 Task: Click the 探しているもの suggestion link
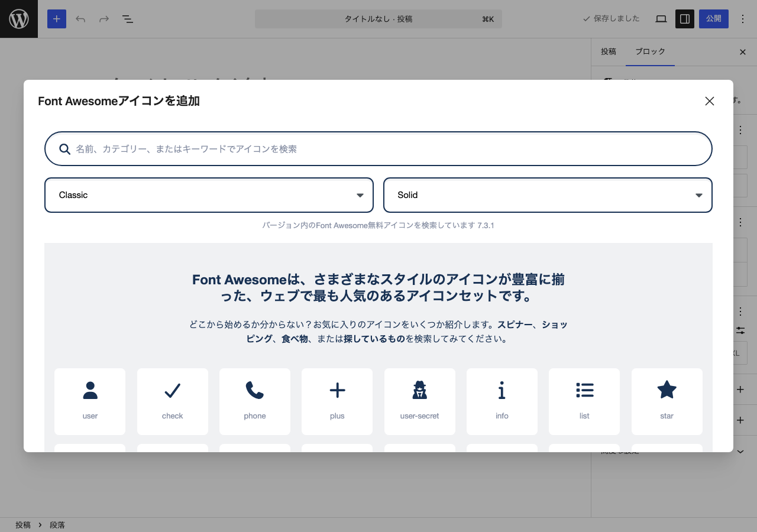pos(374,339)
